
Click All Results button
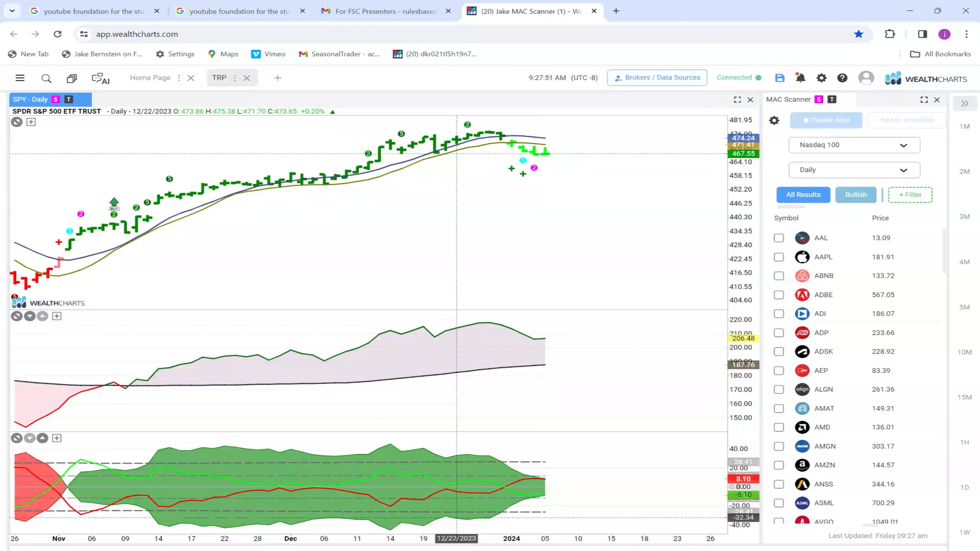tap(803, 195)
